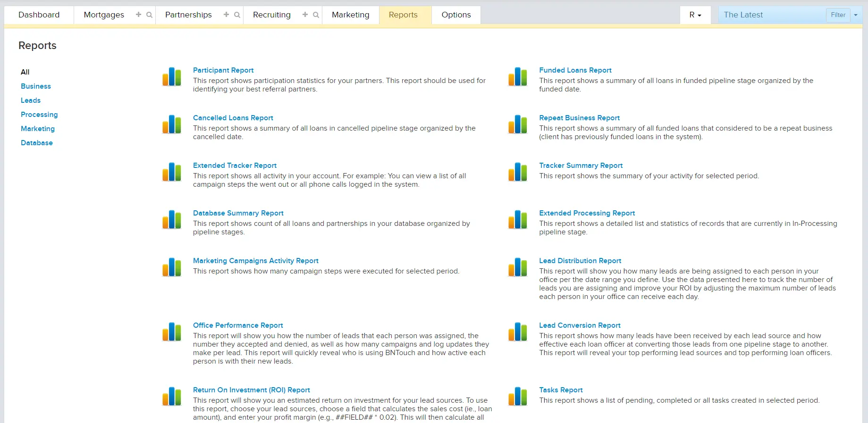This screenshot has width=868, height=423.
Task: Open the Lead Distribution Report link
Action: [x=580, y=261]
